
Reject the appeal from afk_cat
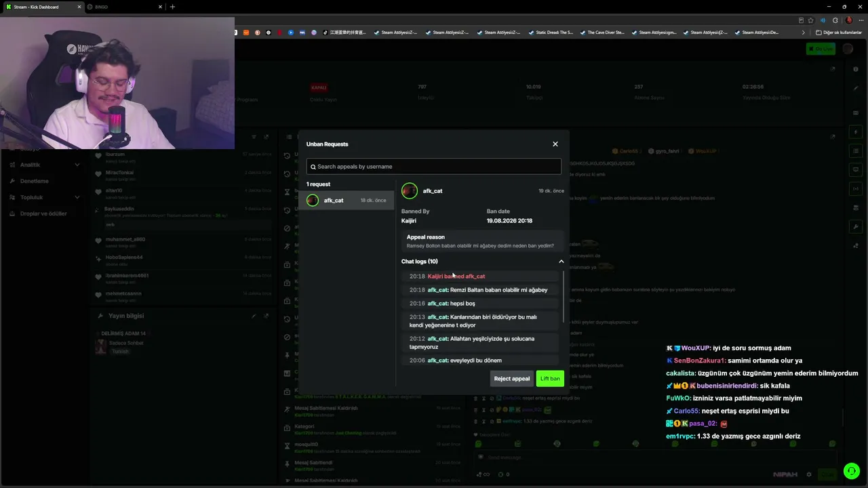(512, 379)
